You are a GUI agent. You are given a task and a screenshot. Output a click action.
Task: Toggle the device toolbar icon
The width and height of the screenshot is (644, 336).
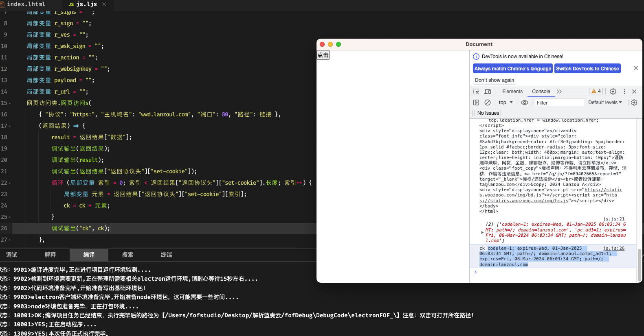point(488,92)
